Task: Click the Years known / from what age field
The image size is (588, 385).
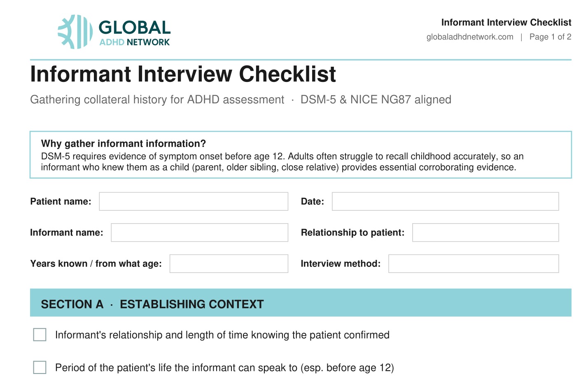Action: point(229,264)
